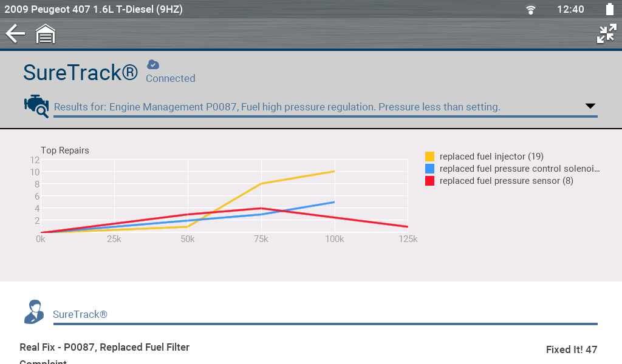The height and width of the screenshot is (364, 622).
Task: Open the home garage icon
Action: (x=46, y=34)
